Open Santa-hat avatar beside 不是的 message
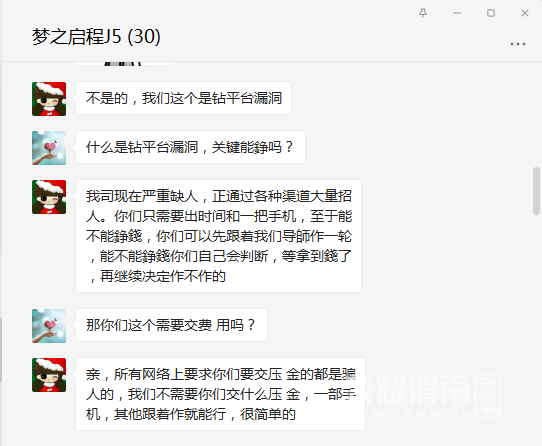 click(x=49, y=99)
